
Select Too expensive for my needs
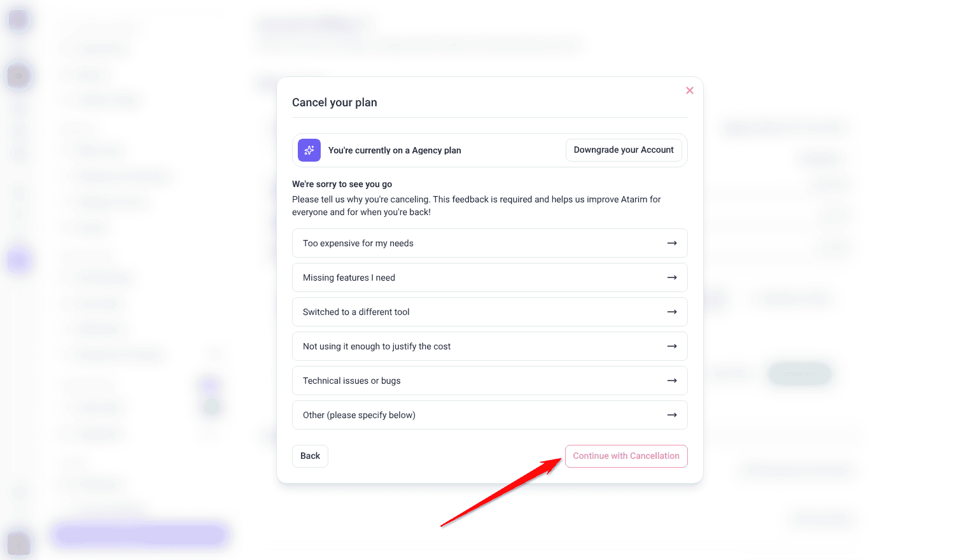click(490, 243)
